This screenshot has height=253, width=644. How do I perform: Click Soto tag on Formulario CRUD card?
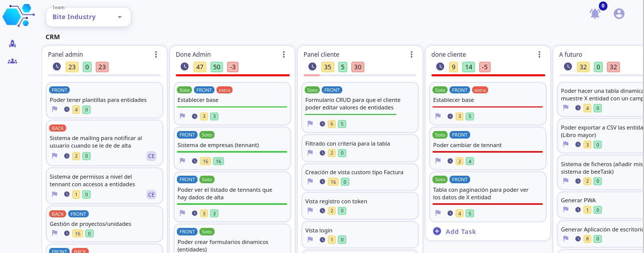313,90
